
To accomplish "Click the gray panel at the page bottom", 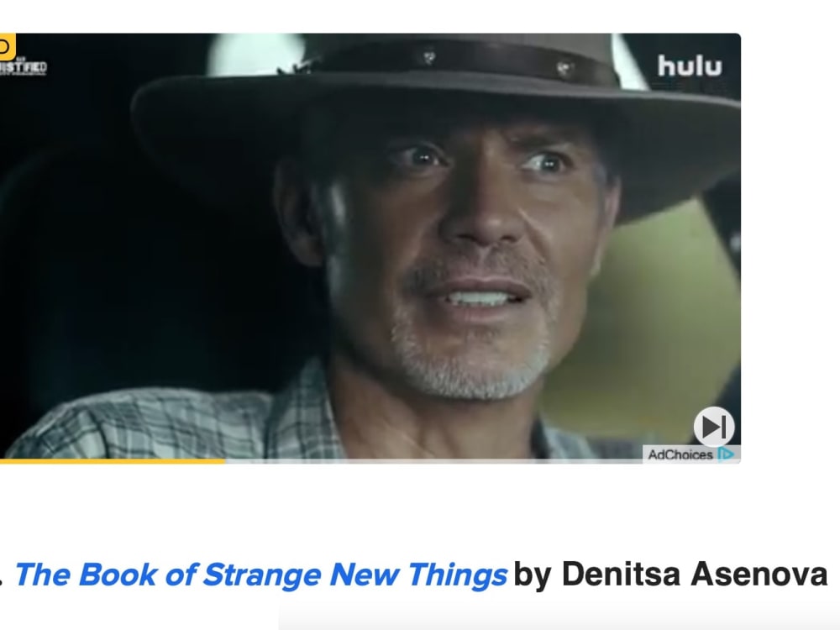I will 559,617.
